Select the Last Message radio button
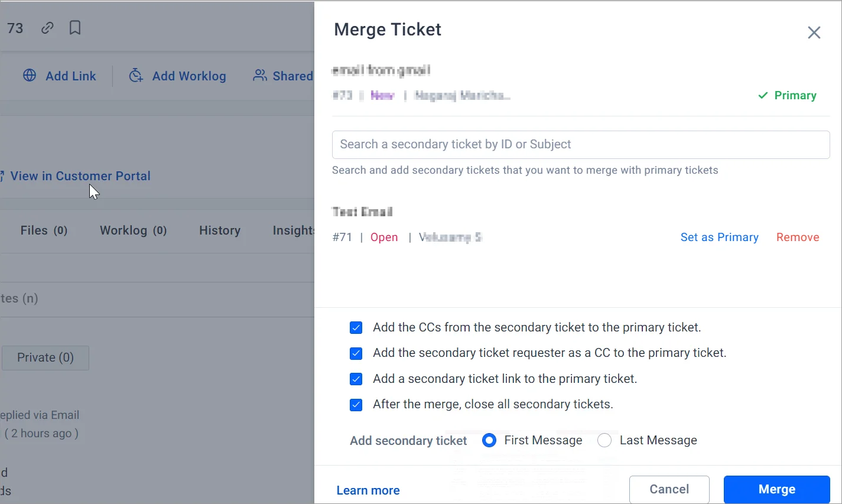The image size is (842, 504). click(604, 440)
